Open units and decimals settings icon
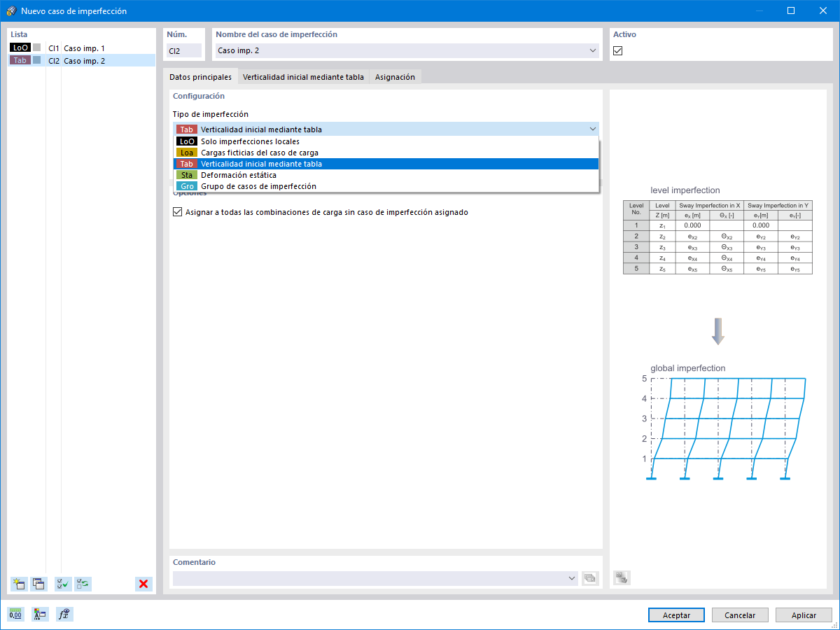Viewport: 840px width, 630px height. tap(15, 615)
